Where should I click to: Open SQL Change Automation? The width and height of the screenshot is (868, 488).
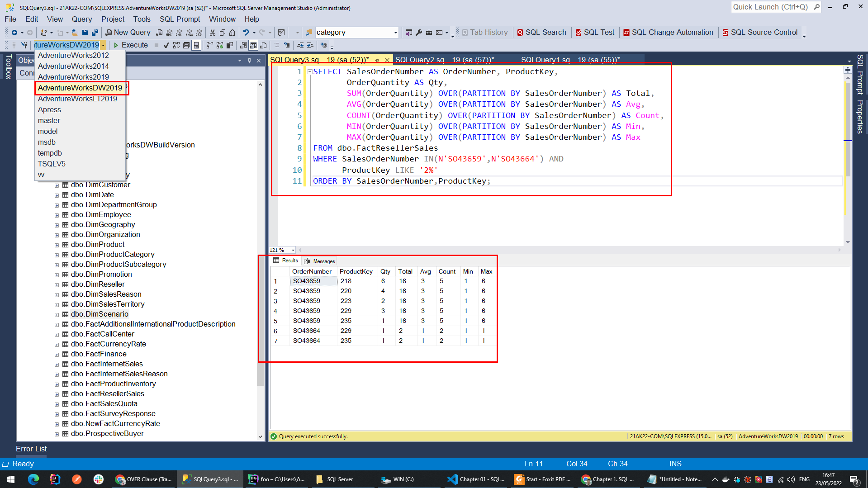click(x=669, y=32)
